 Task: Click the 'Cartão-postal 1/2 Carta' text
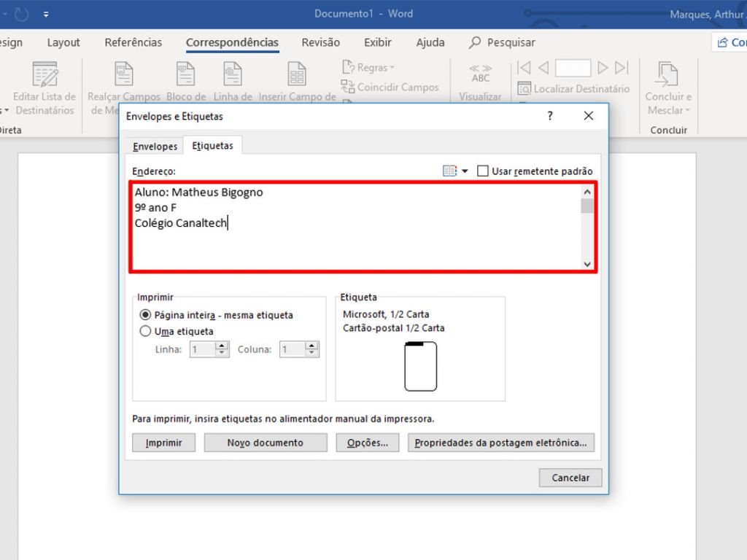coord(393,328)
